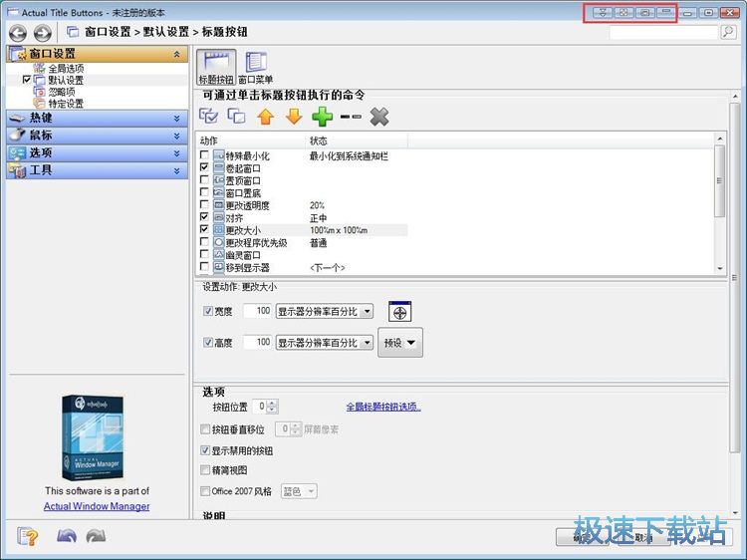Click the 窗口设置 breadcrumb
This screenshot has height=560, width=747.
pos(108,32)
